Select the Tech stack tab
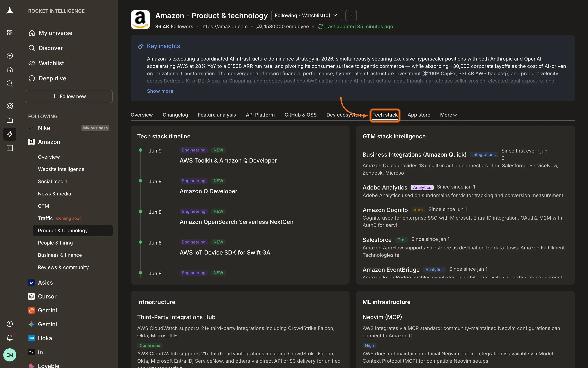 [x=385, y=115]
